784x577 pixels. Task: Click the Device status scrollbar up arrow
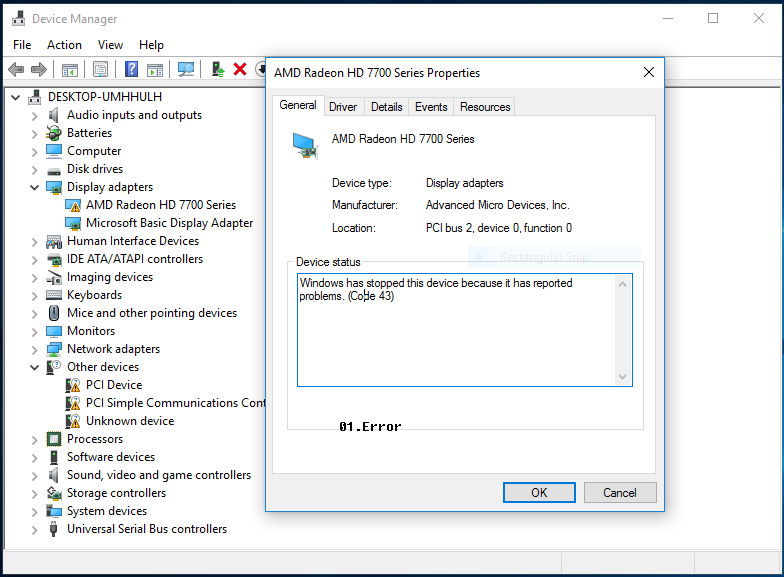[622, 284]
